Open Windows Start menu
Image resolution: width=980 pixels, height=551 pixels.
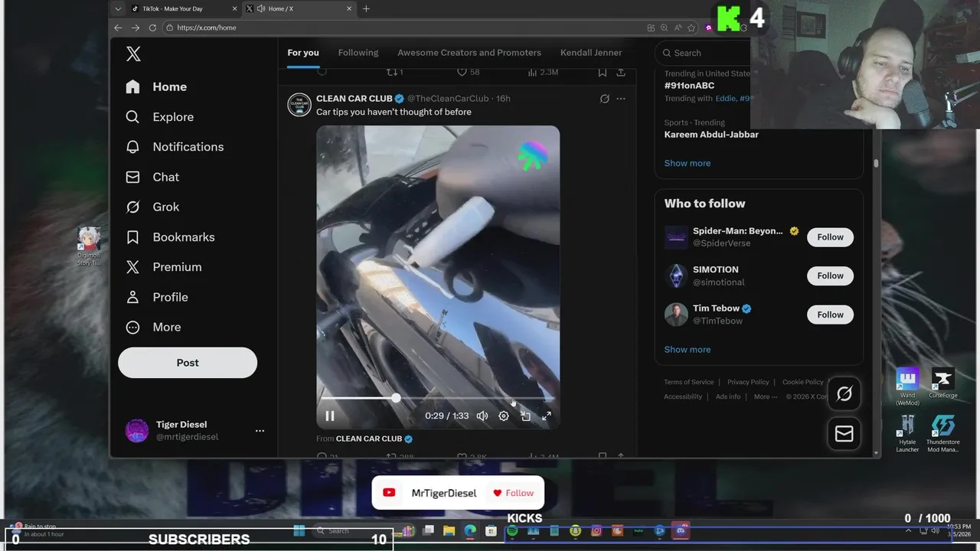299,531
